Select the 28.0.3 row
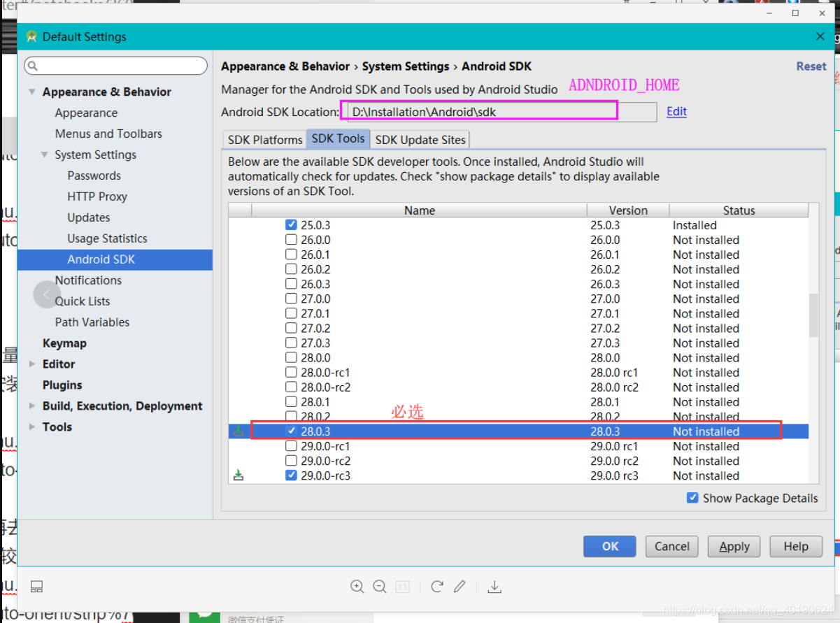 [x=518, y=431]
